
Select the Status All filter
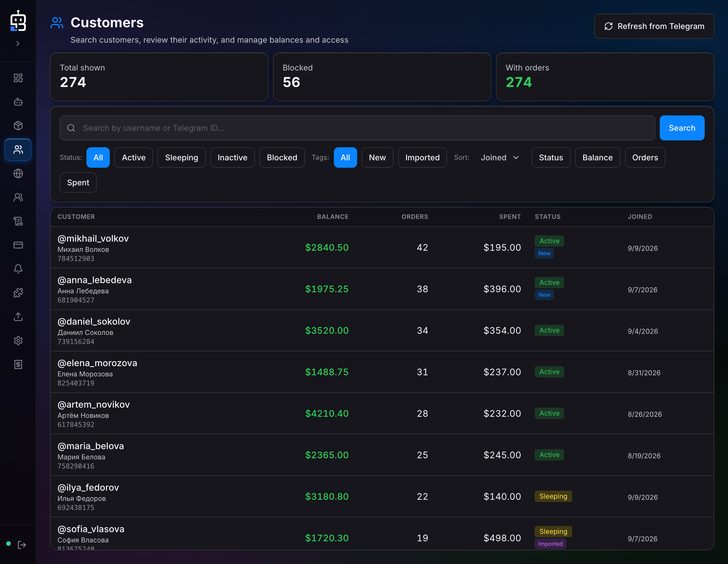click(98, 157)
